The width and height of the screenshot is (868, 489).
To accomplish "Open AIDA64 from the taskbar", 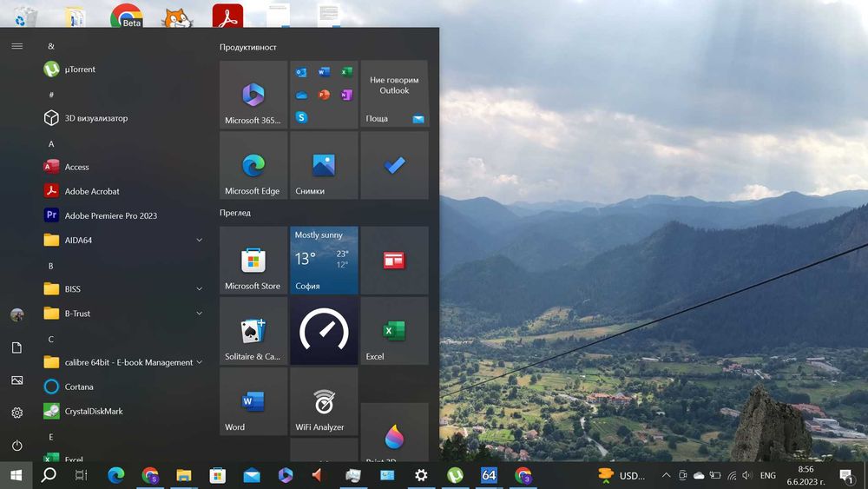I will (489, 475).
